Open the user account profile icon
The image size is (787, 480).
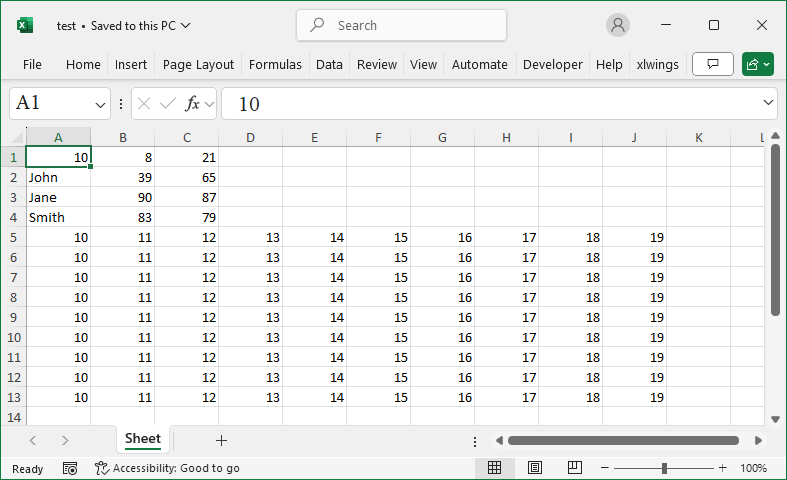point(618,25)
